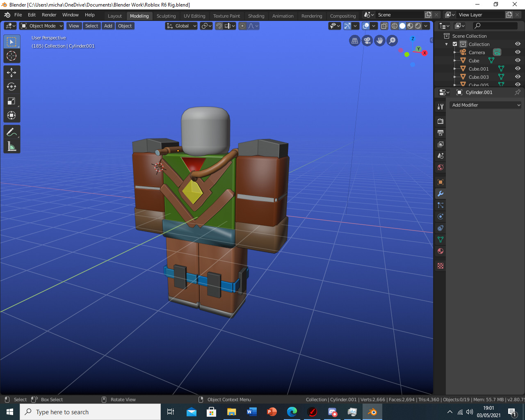Hide Cube.001 via its eye icon
Viewport: 525px width, 420px height.
click(518, 68)
